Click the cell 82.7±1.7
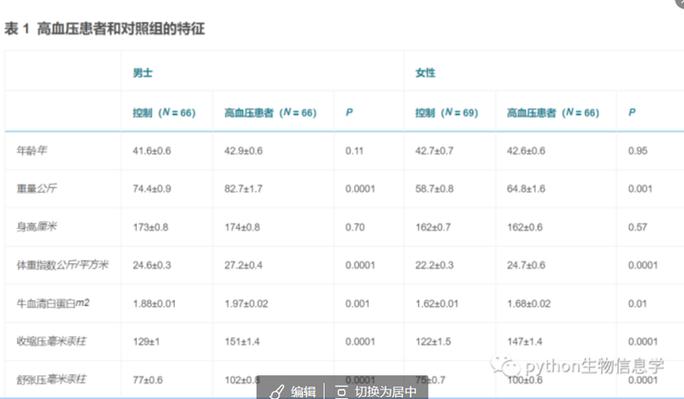Image resolution: width=684 pixels, height=399 pixels. (243, 189)
